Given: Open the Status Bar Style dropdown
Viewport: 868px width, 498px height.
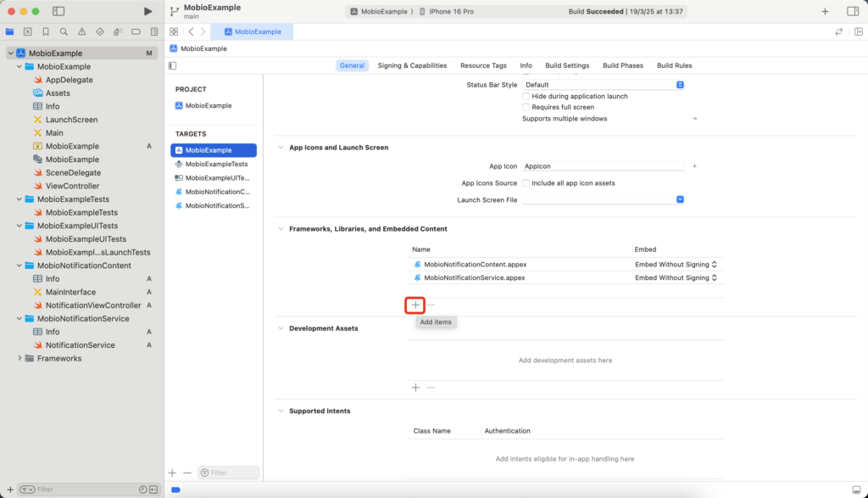Looking at the screenshot, I should 604,85.
